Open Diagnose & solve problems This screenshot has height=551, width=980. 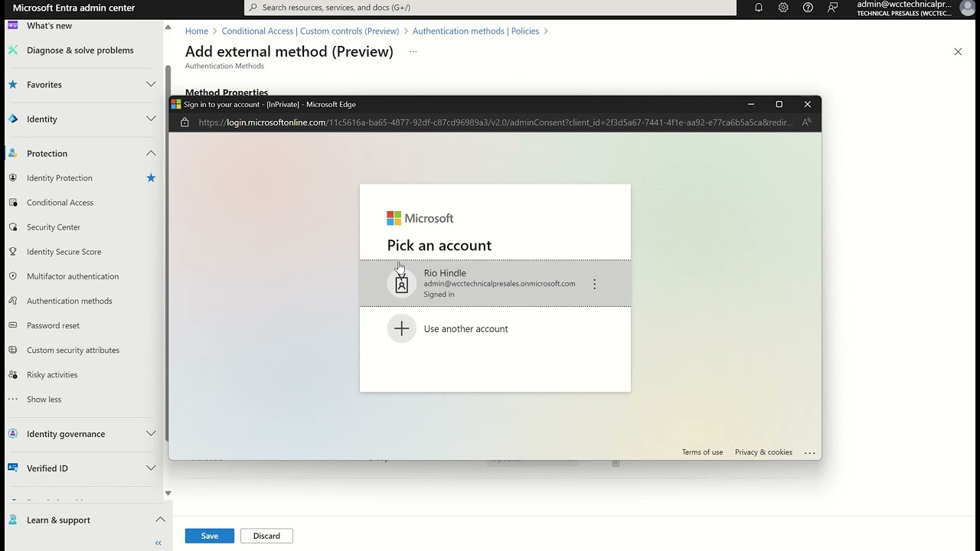[80, 50]
